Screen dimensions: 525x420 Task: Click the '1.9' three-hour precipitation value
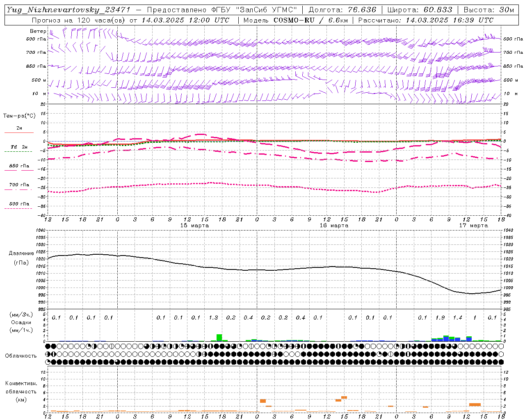(440, 317)
